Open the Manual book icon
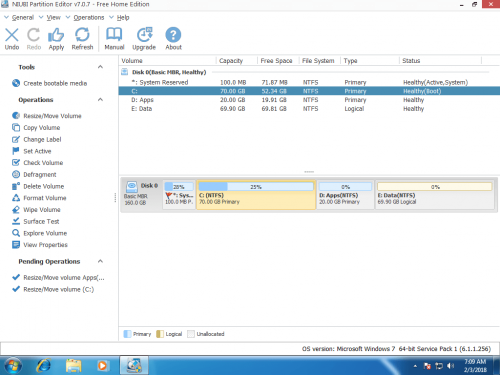The height and width of the screenshot is (375, 500). (x=114, y=35)
